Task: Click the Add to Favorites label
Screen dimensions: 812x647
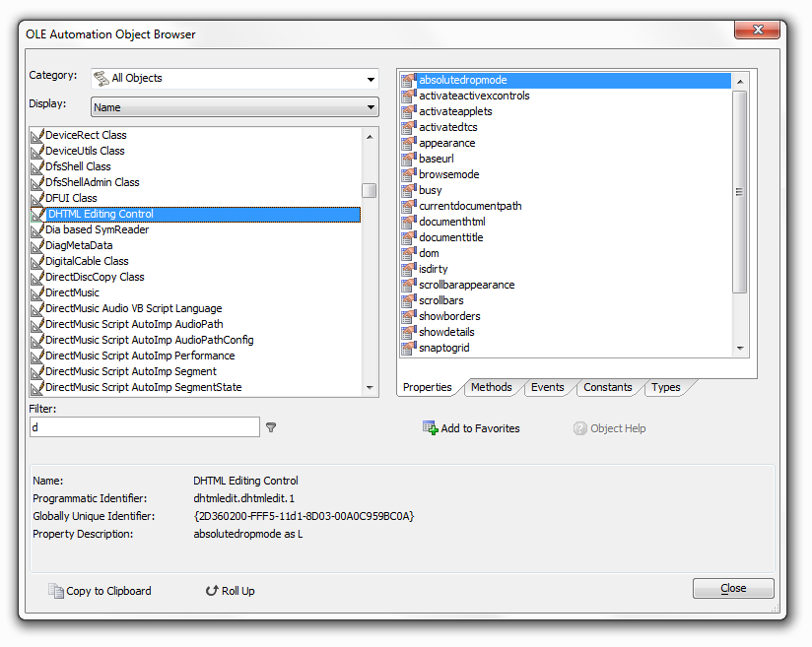Action: [x=480, y=428]
